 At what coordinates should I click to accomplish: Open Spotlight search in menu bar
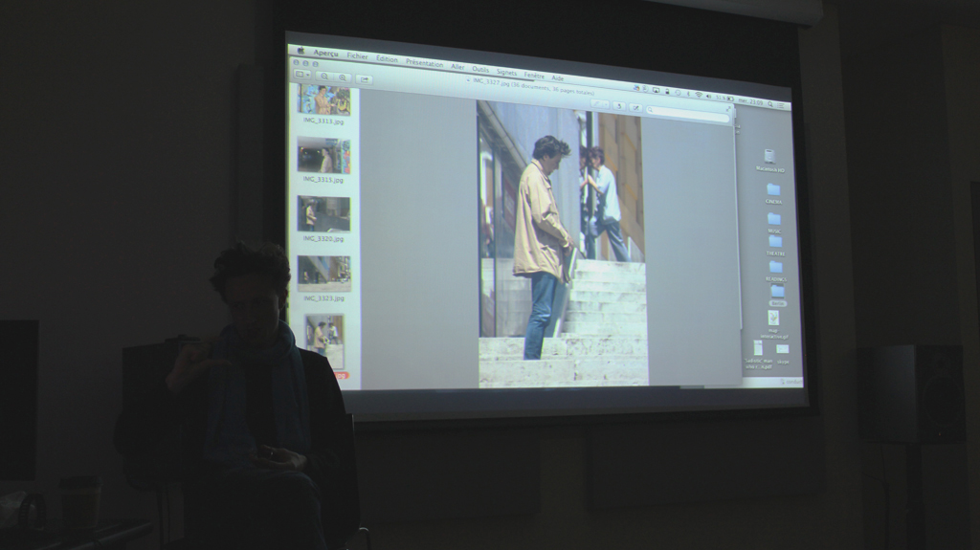click(768, 101)
